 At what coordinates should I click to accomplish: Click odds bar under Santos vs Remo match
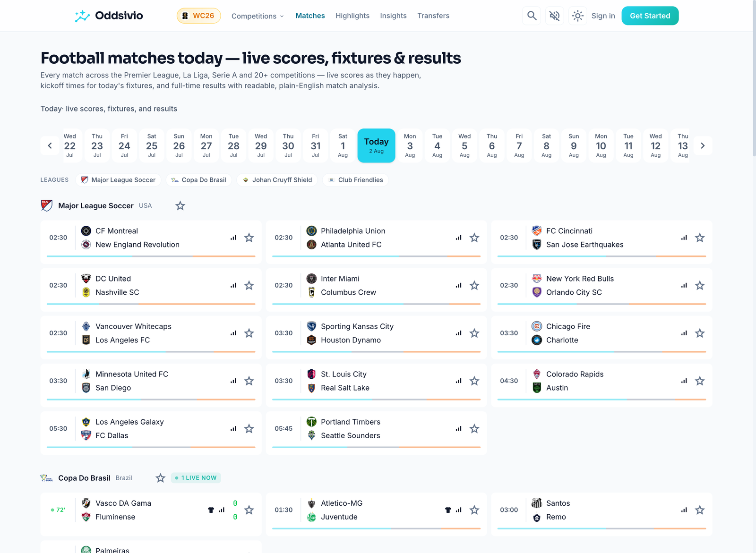tap(601, 528)
